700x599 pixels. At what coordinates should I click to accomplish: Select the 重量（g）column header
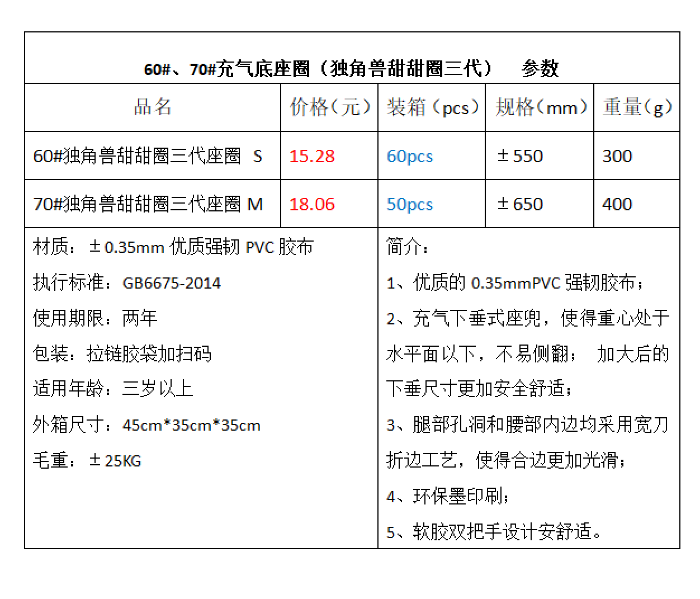(x=637, y=107)
